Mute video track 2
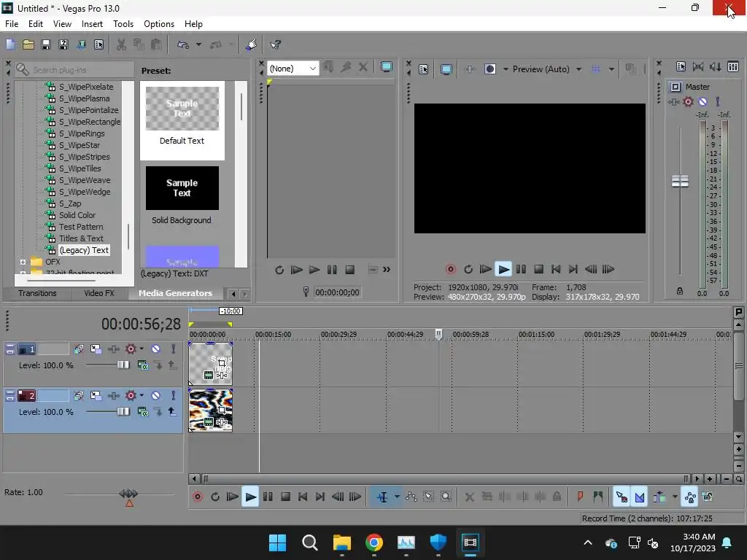The width and height of the screenshot is (747, 560). [156, 395]
